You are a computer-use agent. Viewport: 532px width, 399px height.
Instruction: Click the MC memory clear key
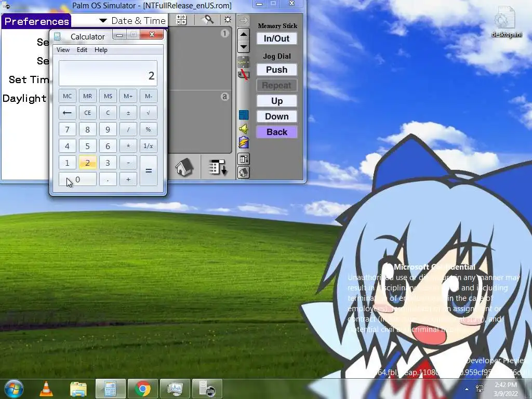(x=67, y=96)
